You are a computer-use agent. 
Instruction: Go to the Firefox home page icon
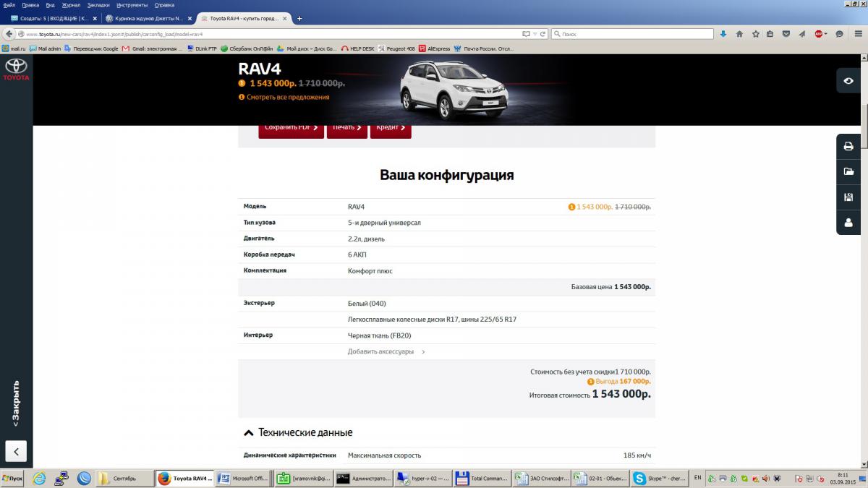pyautogui.click(x=739, y=34)
